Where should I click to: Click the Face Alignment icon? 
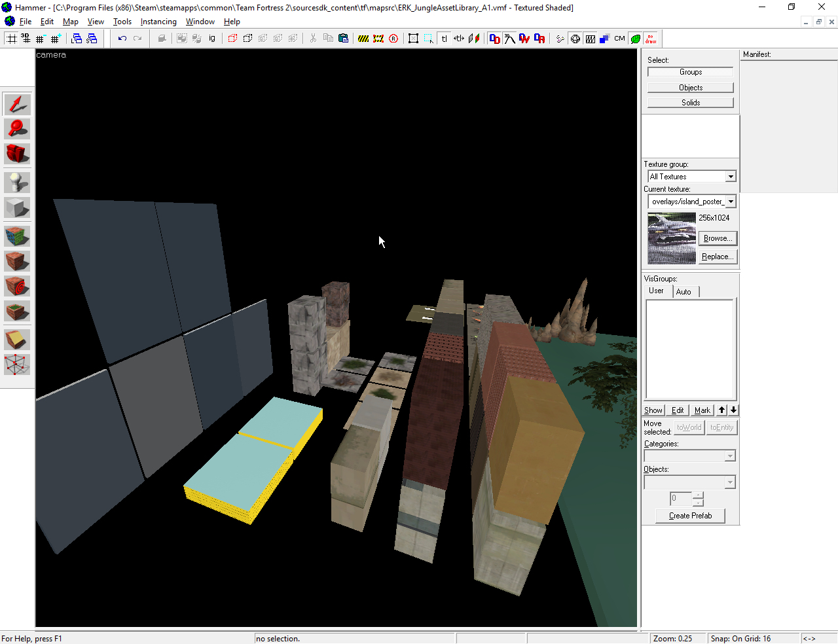tap(474, 39)
